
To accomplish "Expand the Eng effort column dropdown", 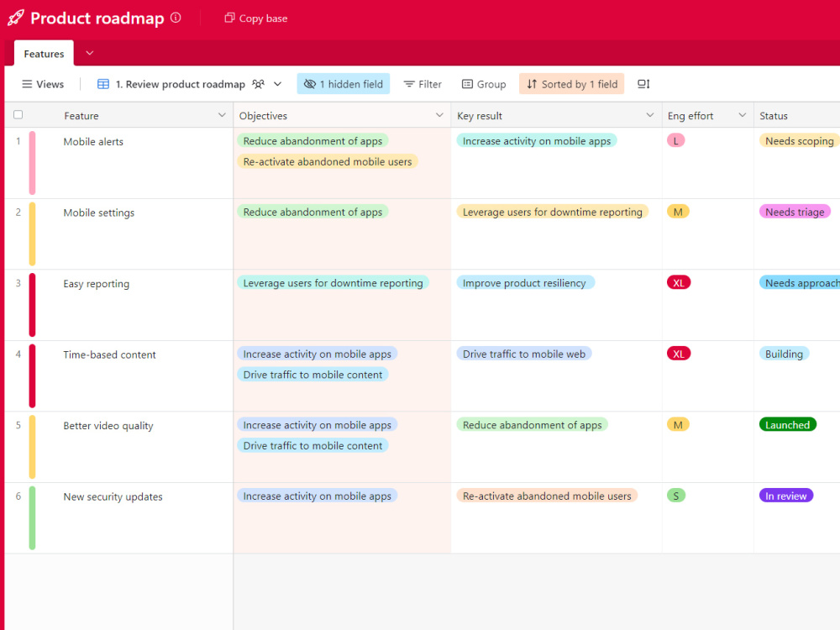I will [742, 115].
